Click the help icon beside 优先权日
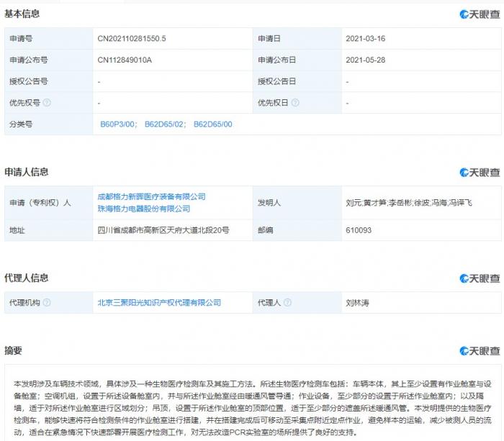This screenshot has width=504, height=441. pyautogui.click(x=294, y=103)
